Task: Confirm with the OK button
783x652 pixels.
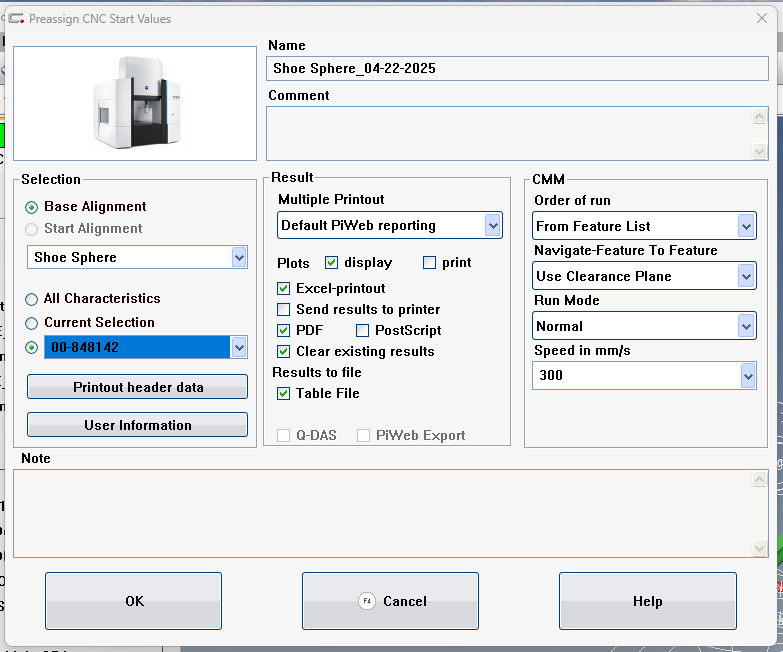Action: click(133, 601)
